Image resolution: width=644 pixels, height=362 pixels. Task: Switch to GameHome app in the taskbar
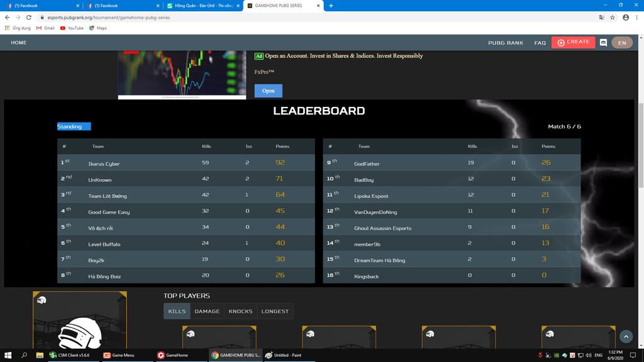click(180, 355)
